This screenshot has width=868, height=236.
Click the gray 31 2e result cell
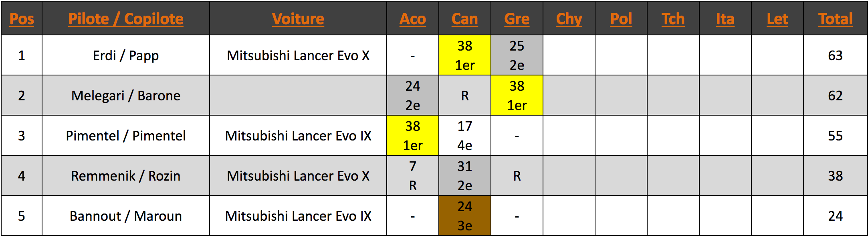coord(464,176)
